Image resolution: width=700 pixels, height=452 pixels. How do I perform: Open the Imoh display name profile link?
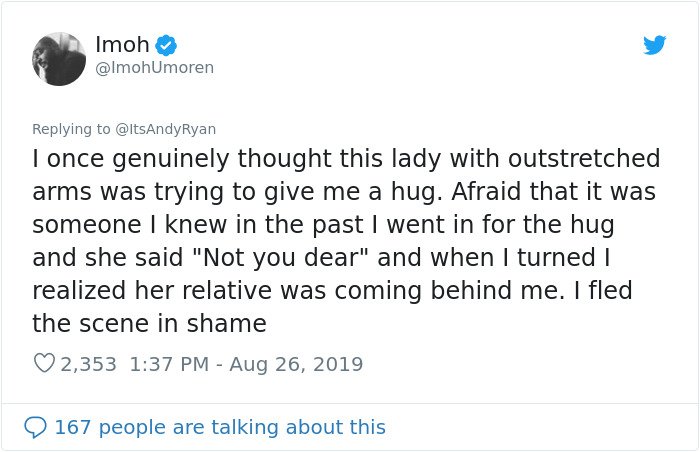point(122,45)
